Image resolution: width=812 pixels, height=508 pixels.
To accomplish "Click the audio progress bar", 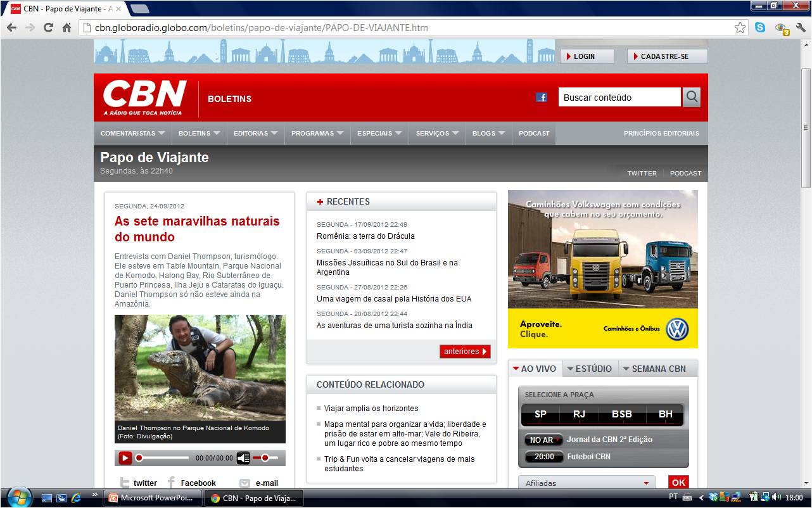I will pyautogui.click(x=163, y=457).
